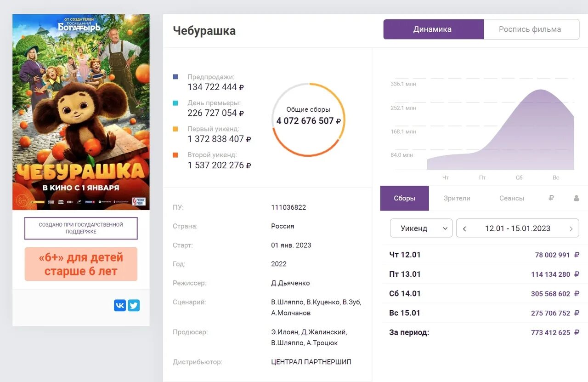Viewport: 588px width, 382px height.
Task: Open the Сборы tab
Action: coord(404,198)
